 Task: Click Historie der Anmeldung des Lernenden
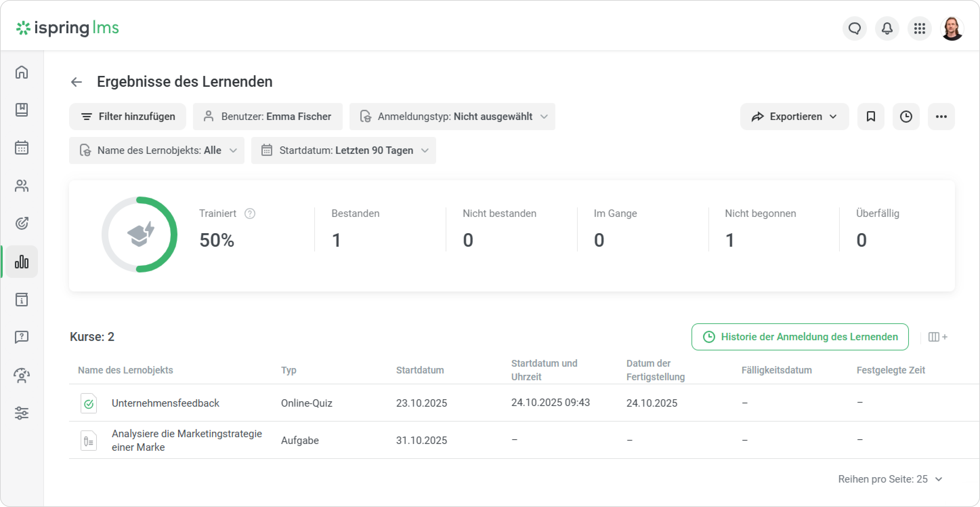(799, 337)
